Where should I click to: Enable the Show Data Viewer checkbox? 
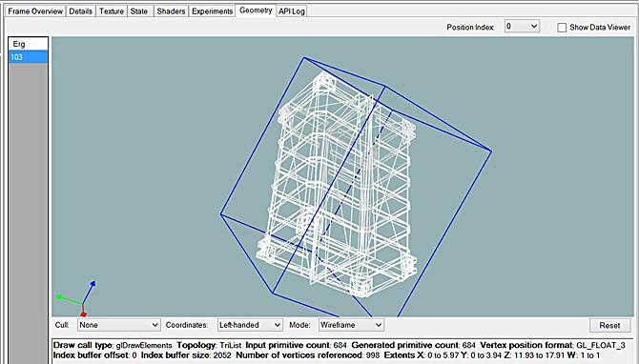pyautogui.click(x=562, y=28)
